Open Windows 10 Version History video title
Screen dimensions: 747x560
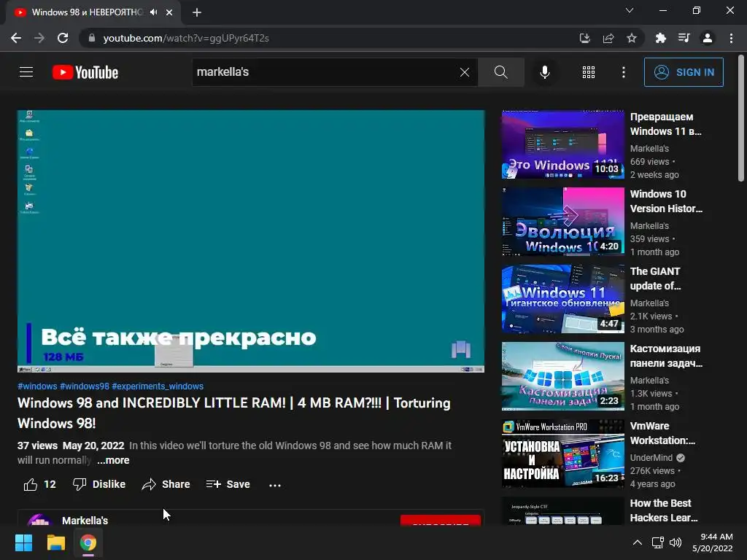666,201
